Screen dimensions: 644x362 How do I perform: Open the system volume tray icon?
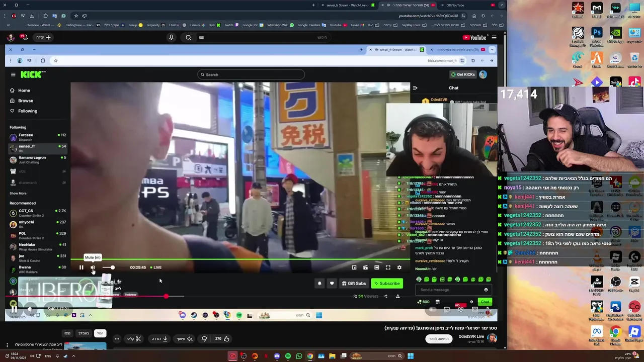[x=32, y=356]
